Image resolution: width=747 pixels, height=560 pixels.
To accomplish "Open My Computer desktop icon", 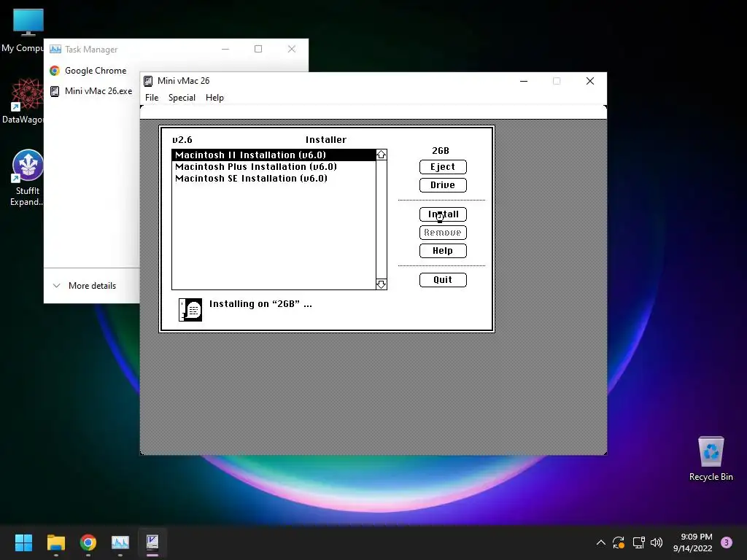I will click(x=28, y=31).
